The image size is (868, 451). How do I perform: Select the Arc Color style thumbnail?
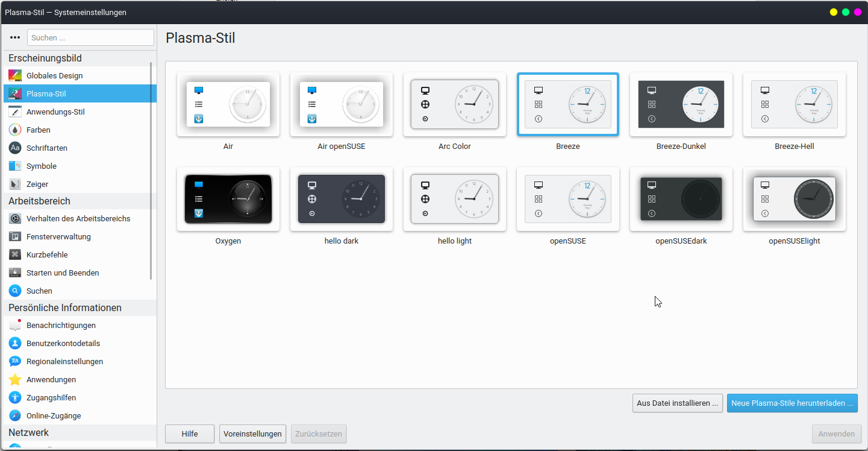[x=455, y=104]
